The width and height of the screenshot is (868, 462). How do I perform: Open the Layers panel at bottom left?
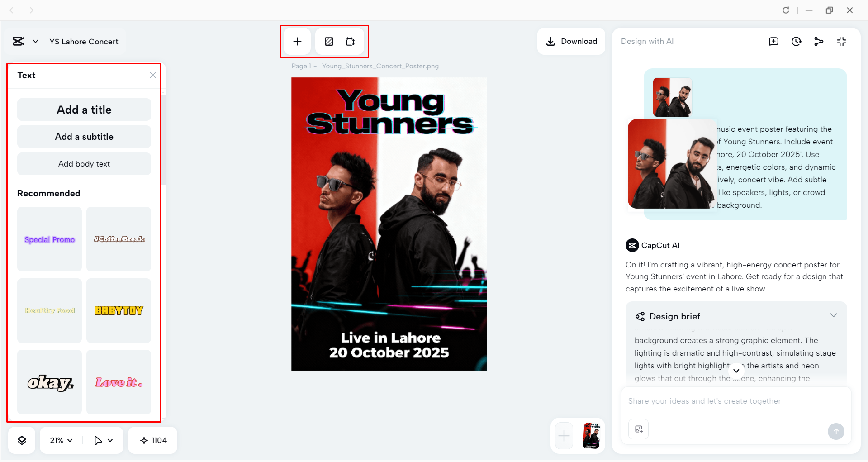[22, 440]
